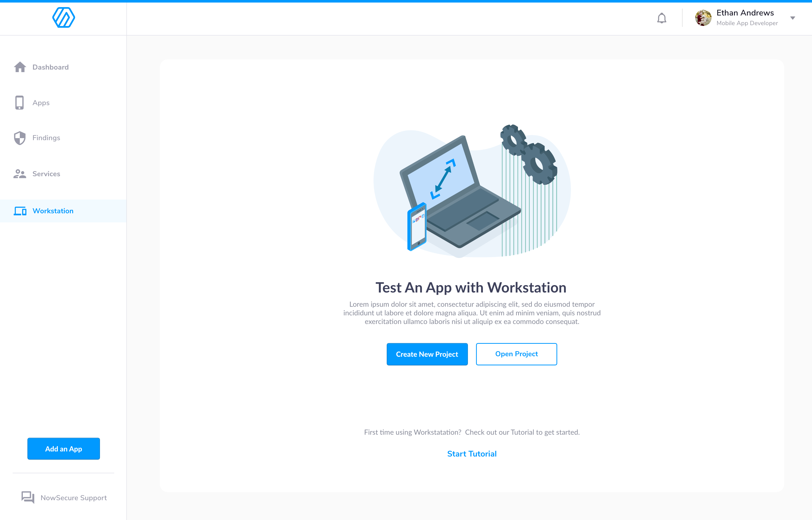Open the notifications bell

662,18
